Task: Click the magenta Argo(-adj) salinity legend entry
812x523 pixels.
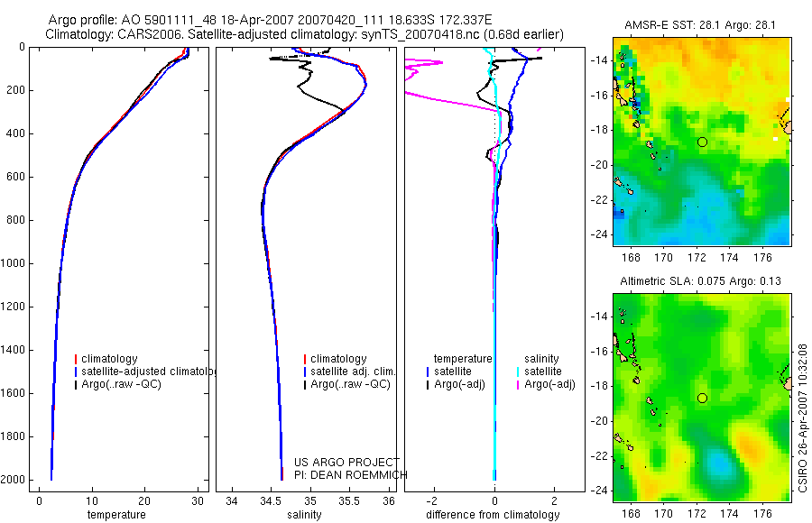Action: pyautogui.click(x=546, y=384)
